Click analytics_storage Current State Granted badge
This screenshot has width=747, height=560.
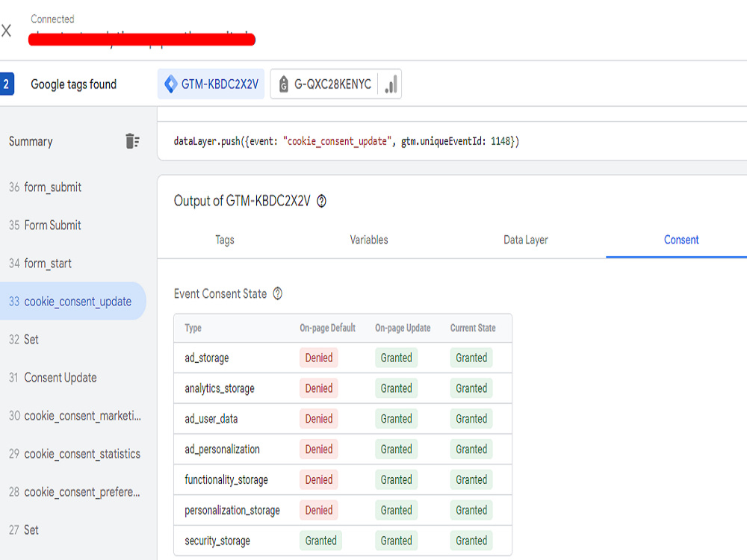click(x=471, y=388)
